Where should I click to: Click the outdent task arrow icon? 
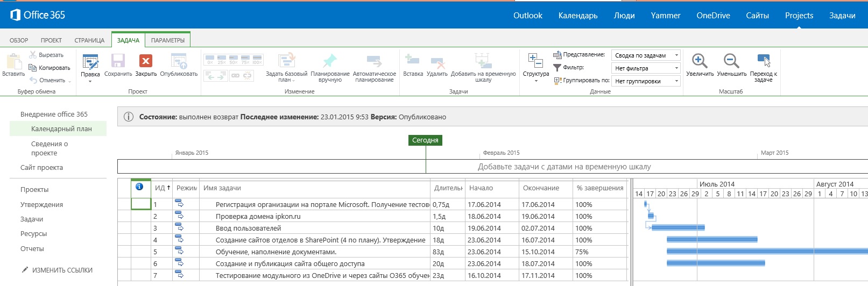pos(210,76)
